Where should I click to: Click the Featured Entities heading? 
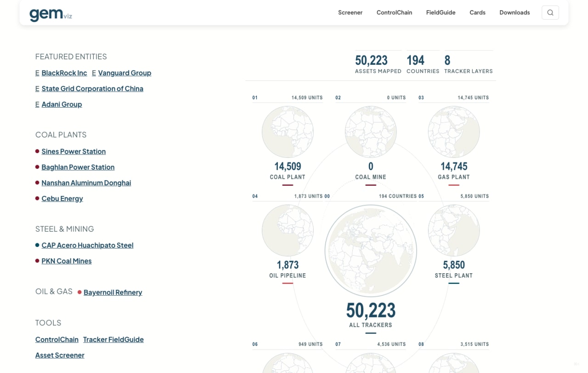(x=71, y=57)
